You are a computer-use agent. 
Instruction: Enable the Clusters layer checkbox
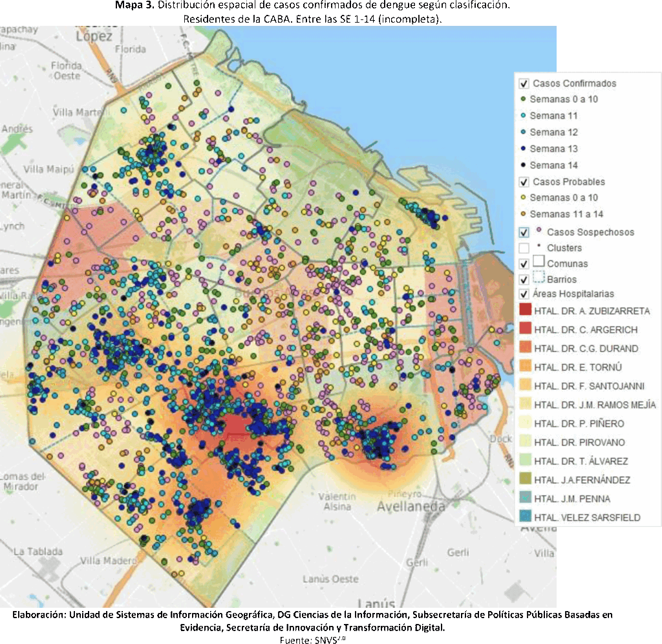[x=524, y=248]
